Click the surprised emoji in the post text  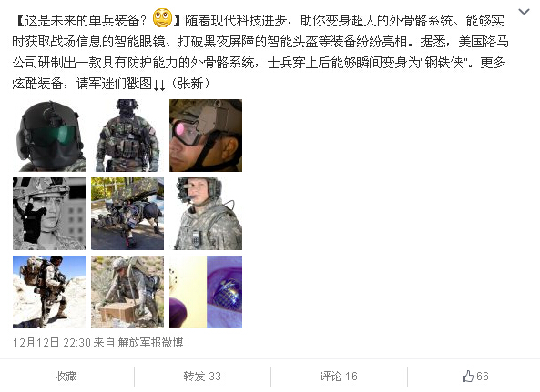(163, 18)
